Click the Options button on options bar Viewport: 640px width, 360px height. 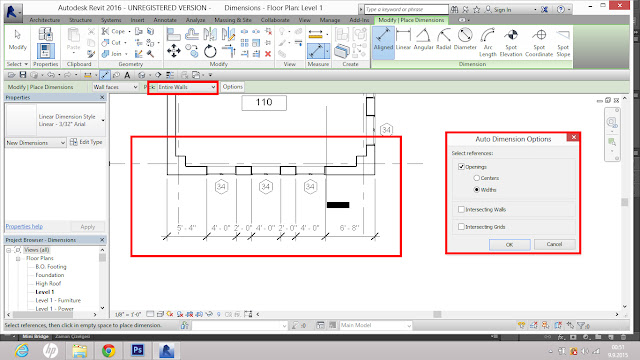click(x=232, y=87)
